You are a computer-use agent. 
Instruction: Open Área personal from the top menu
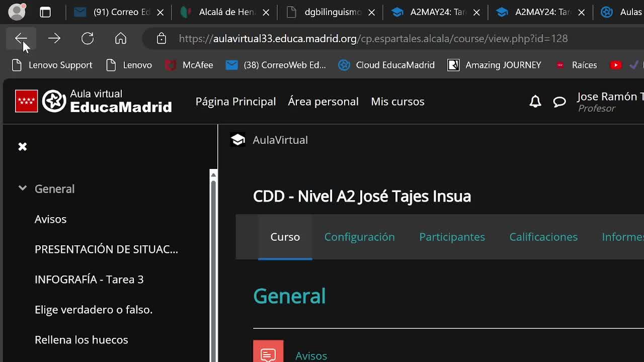323,102
